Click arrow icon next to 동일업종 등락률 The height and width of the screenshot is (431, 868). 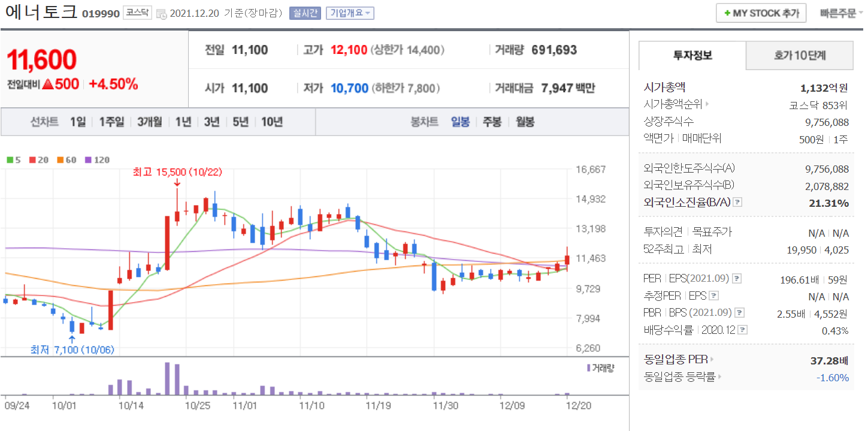[x=719, y=377]
